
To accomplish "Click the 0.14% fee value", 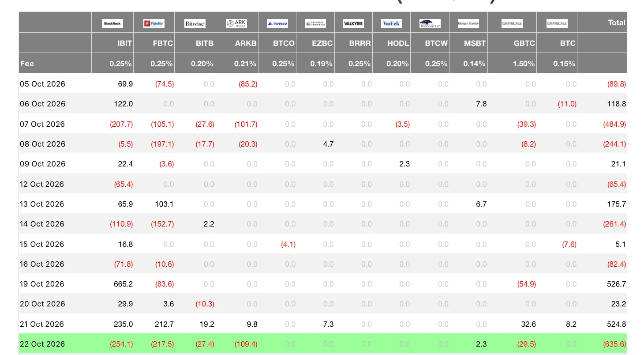I will [475, 64].
